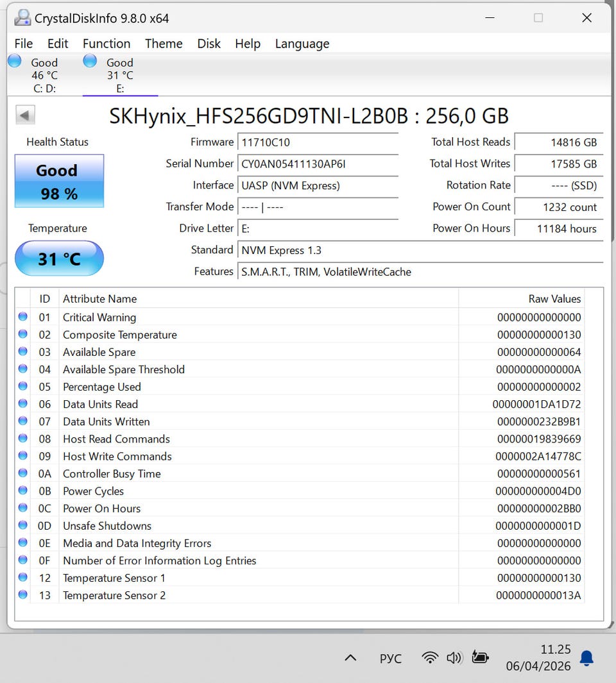The height and width of the screenshot is (683, 616).
Task: Click the Critical Warning status indicator
Action: (x=23, y=317)
